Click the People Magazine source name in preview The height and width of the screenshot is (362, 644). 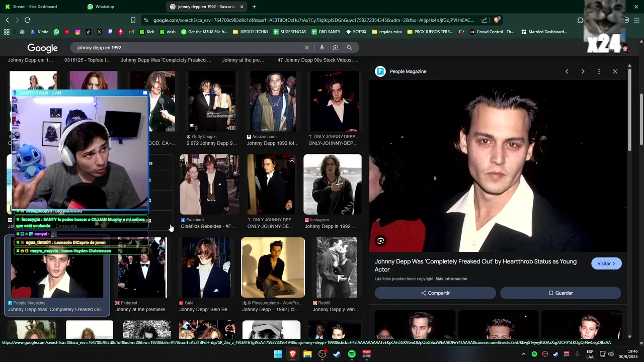click(408, 71)
